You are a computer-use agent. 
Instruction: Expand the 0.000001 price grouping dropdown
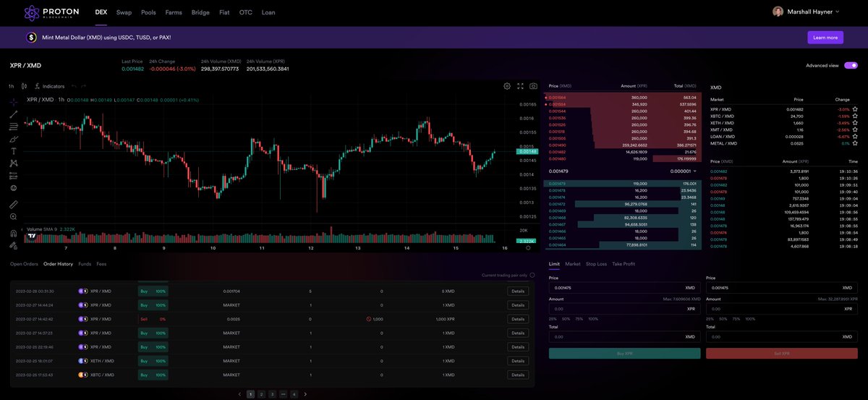tap(682, 171)
